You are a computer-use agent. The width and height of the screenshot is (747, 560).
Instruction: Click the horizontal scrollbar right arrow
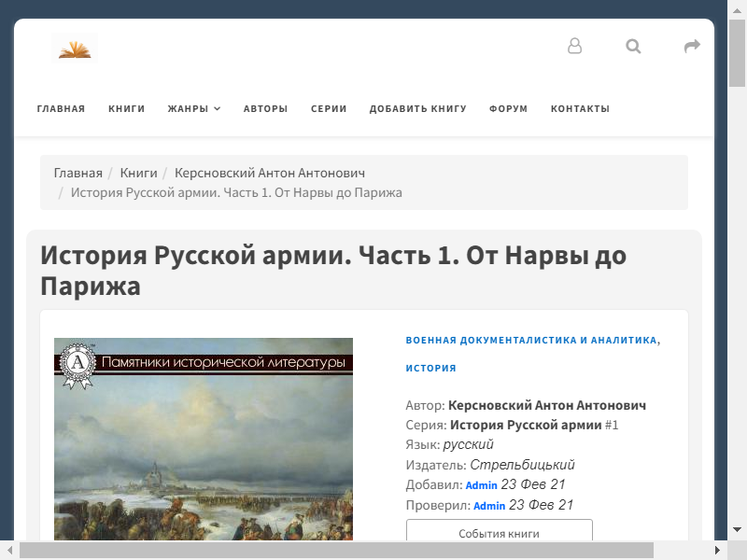coord(717,551)
